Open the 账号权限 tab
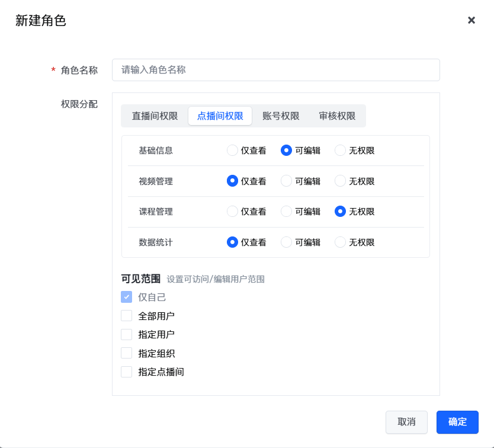 [281, 116]
